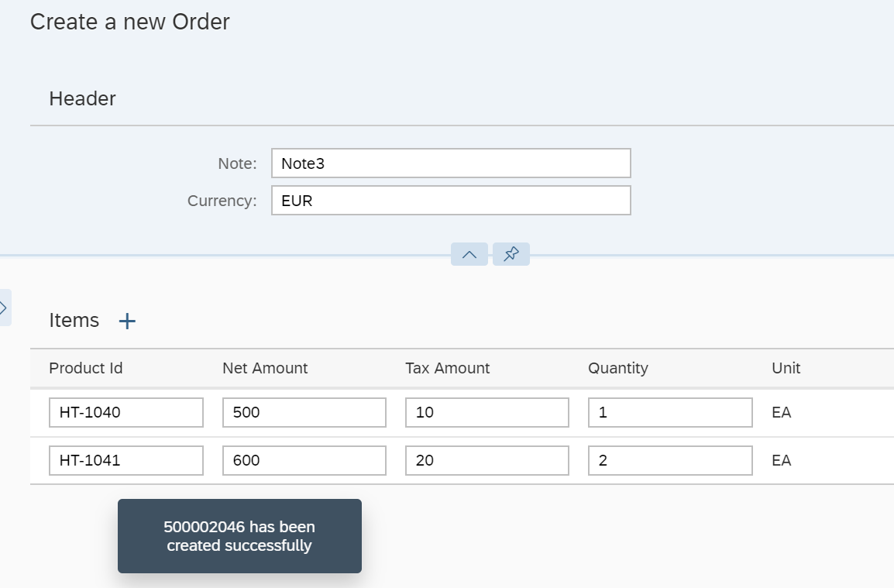Click the Product Id column header
The image size is (894, 588).
click(86, 368)
